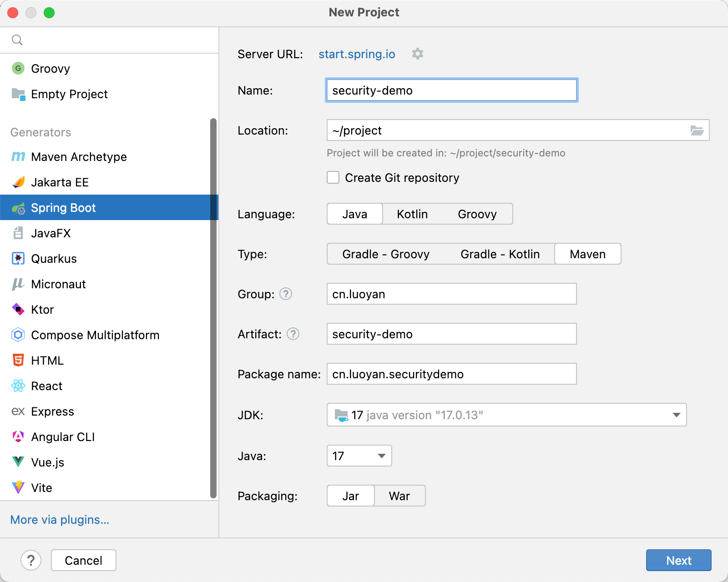This screenshot has width=728, height=582.
Task: Click the Vite icon
Action: point(18,487)
